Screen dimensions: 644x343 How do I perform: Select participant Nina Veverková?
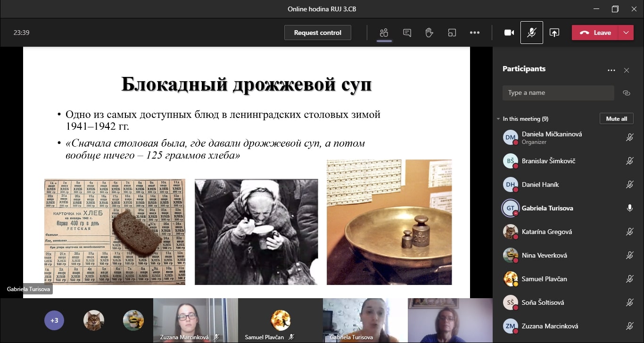(x=568, y=255)
